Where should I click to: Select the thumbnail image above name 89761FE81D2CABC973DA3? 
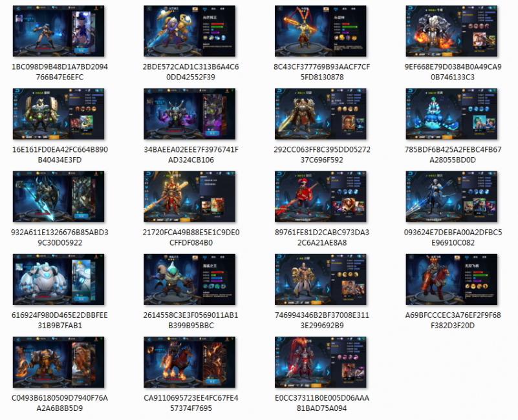point(321,196)
